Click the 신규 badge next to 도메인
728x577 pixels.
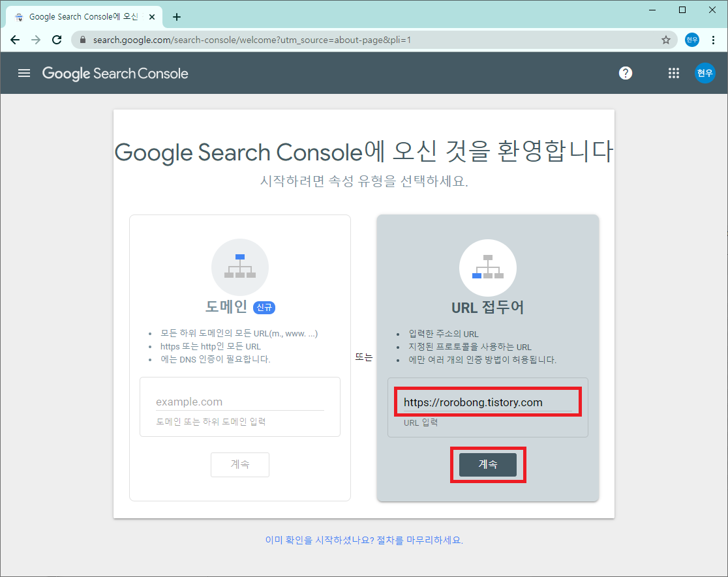pos(264,307)
